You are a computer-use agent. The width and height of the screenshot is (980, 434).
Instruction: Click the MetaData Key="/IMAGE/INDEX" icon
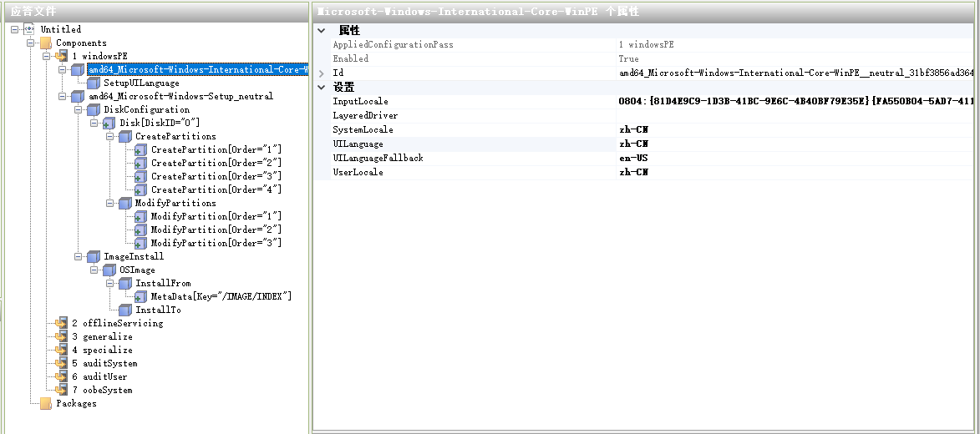click(x=140, y=296)
